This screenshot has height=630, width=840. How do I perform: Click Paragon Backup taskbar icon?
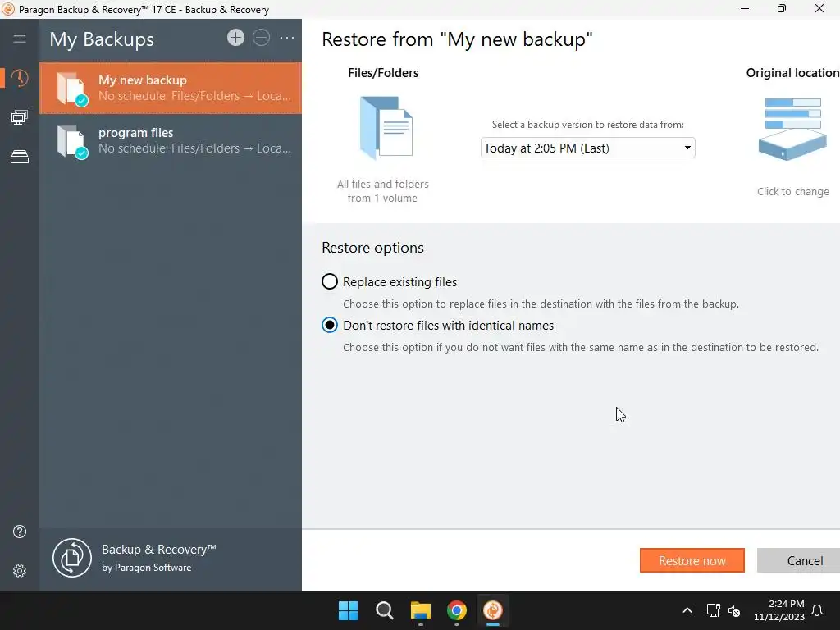(493, 610)
